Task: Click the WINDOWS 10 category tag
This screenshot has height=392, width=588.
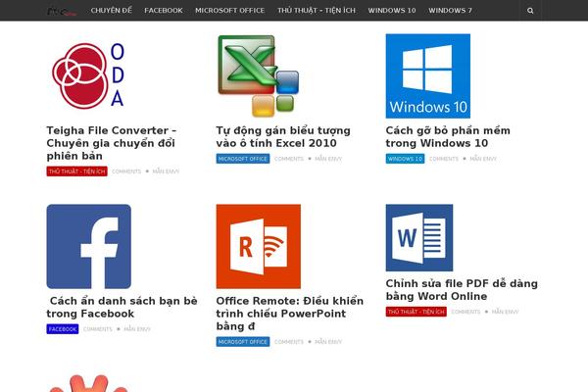Action: pyautogui.click(x=405, y=159)
